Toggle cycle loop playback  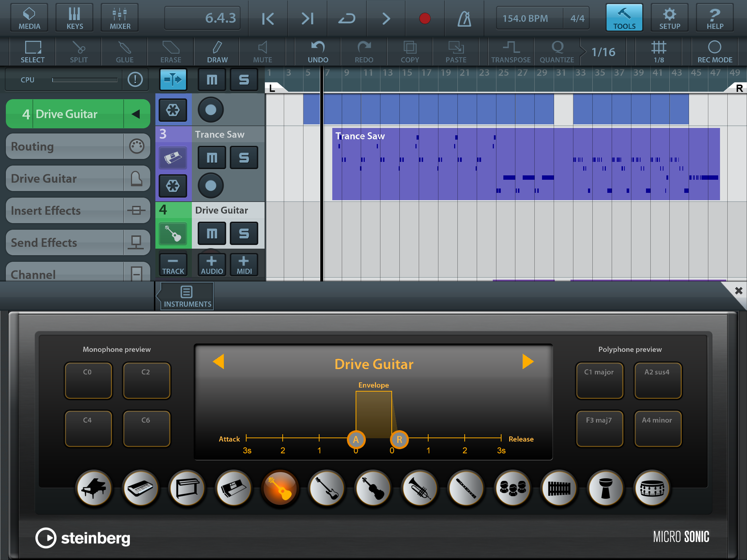pyautogui.click(x=347, y=18)
